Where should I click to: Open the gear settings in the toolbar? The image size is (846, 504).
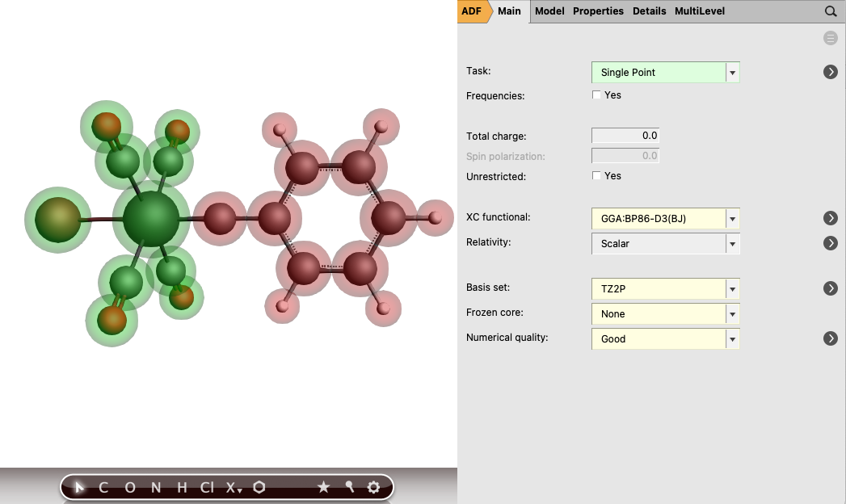tap(373, 487)
